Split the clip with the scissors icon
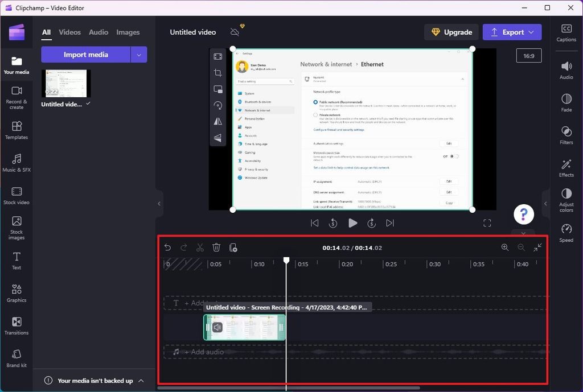 tap(200, 247)
